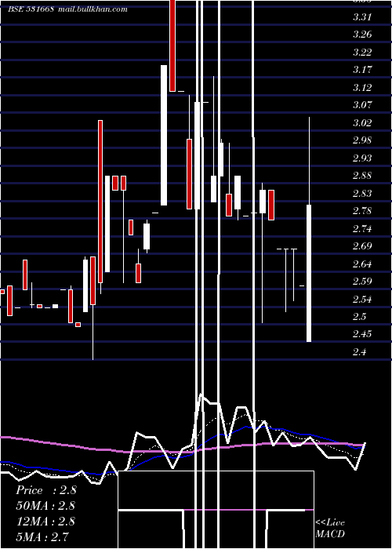Click the 2.64 price axis label
392x549 pixels.
coord(362,264)
